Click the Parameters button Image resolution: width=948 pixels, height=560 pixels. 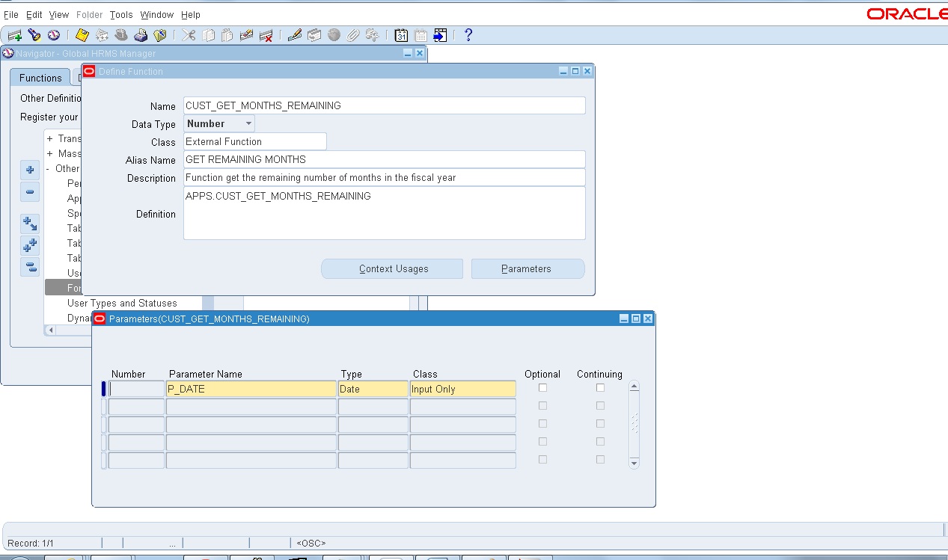527,268
